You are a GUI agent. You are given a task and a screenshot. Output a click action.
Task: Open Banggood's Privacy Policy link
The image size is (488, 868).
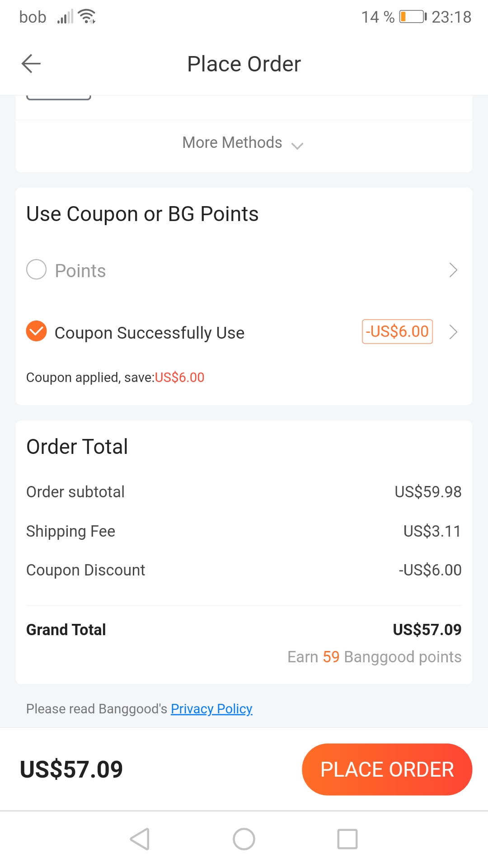(x=211, y=709)
